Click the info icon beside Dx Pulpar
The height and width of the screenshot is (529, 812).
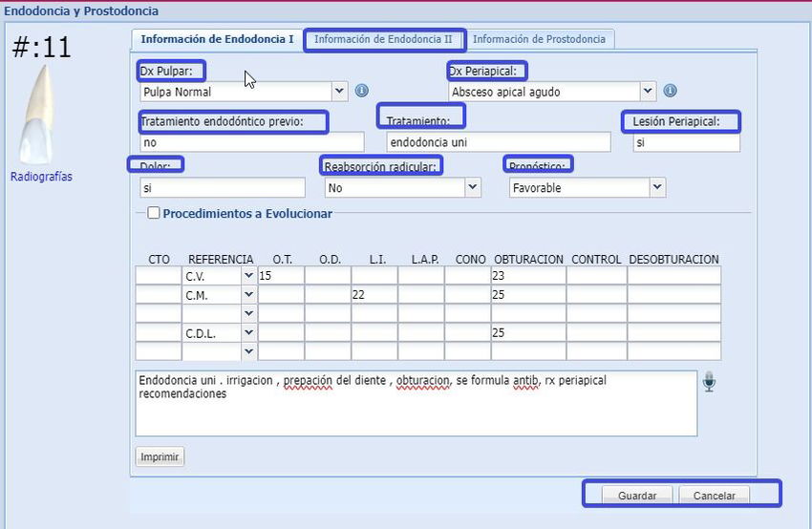[362, 92]
